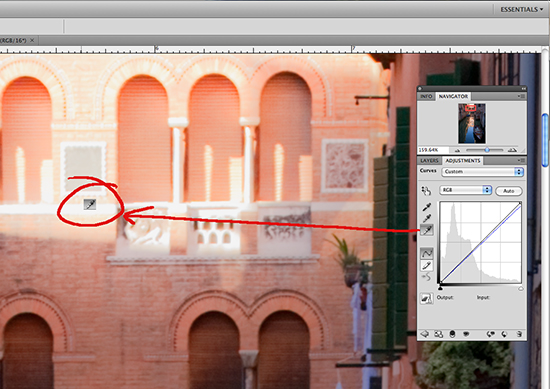The width and height of the screenshot is (550, 389).
Task: Click the Auto curves button
Action: point(509,191)
